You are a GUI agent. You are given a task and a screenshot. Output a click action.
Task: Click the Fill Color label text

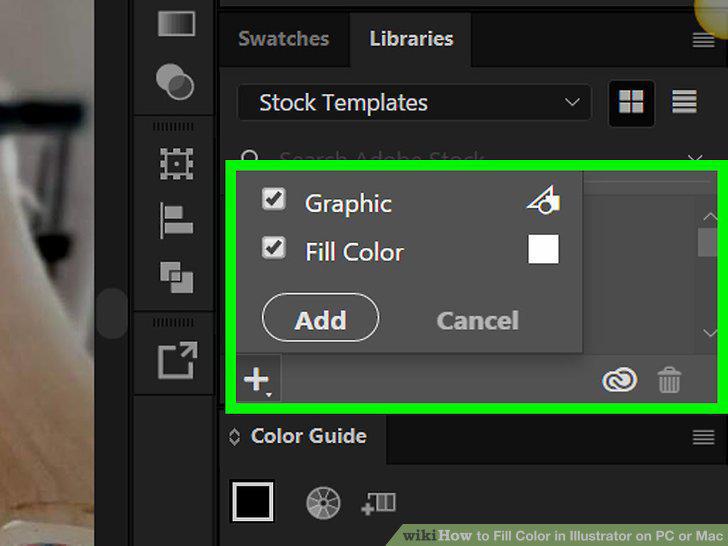(355, 252)
